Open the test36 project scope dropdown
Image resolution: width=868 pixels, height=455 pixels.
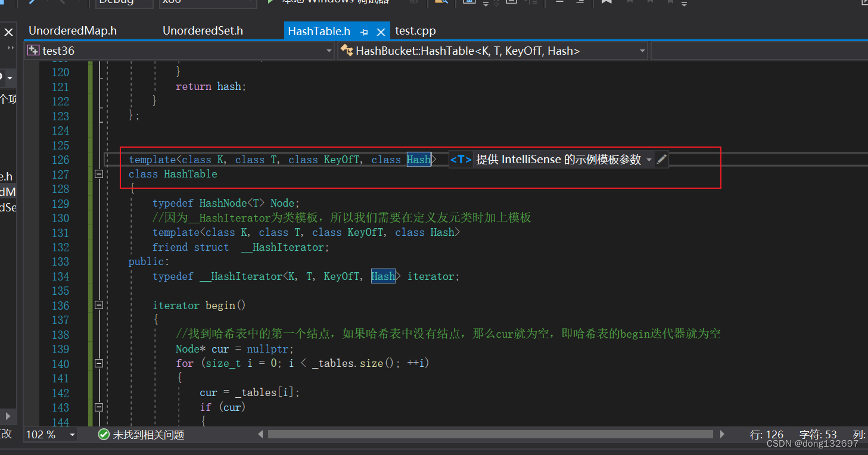[329, 51]
